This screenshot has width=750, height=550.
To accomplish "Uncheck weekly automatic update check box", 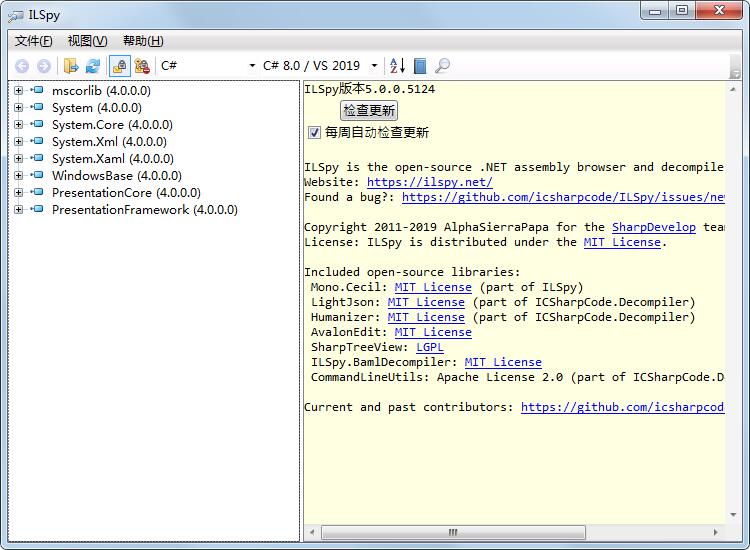I will click(x=315, y=132).
